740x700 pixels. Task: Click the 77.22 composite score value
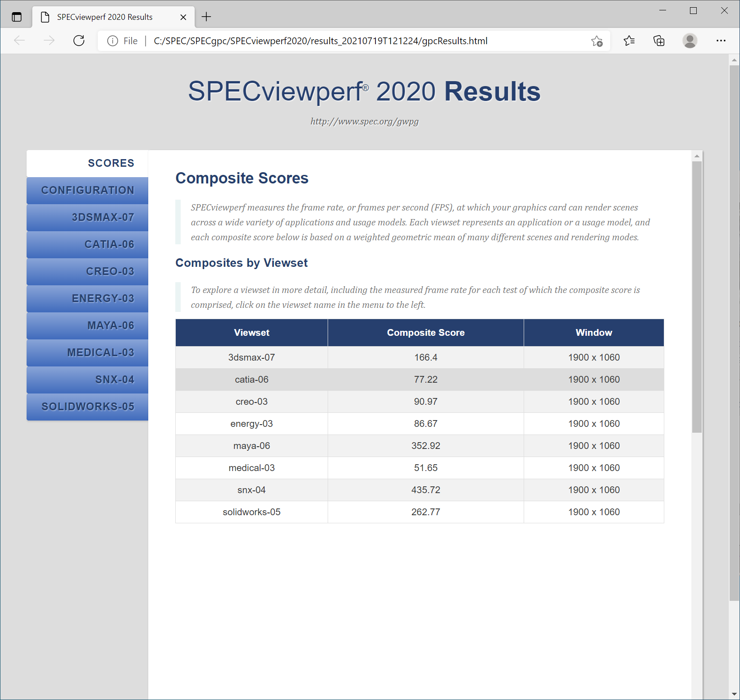(426, 380)
